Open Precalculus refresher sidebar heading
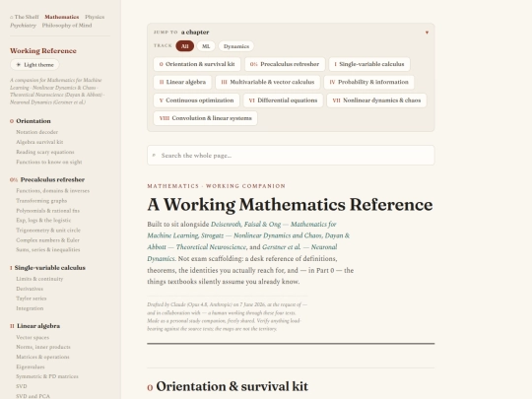This screenshot has height=399, width=532. point(47,180)
